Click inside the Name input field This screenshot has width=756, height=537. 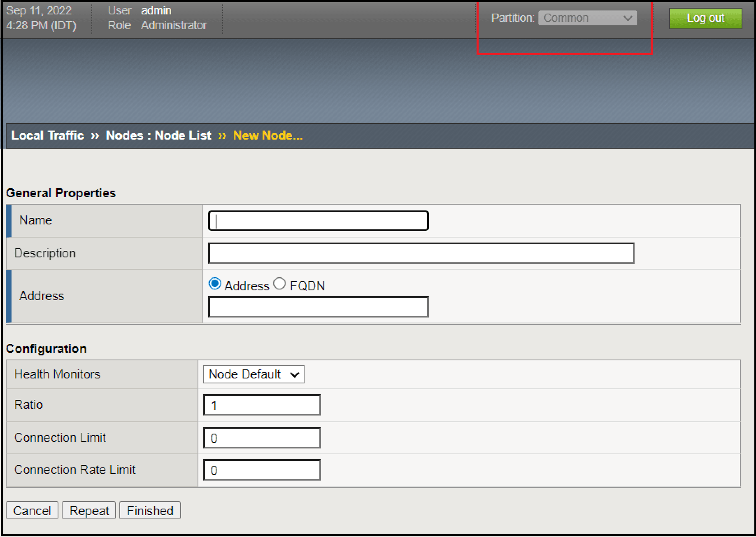318,220
